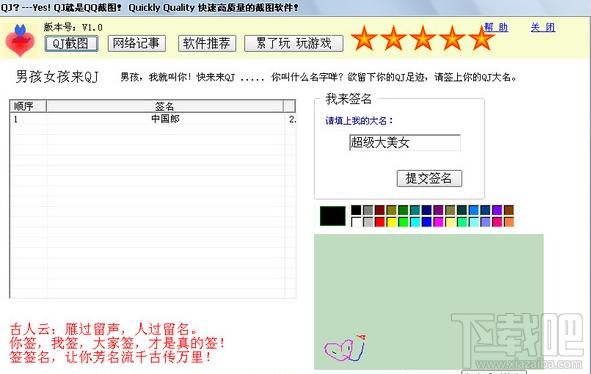Click the 顺序 column header
The width and height of the screenshot is (591, 374).
pos(28,106)
